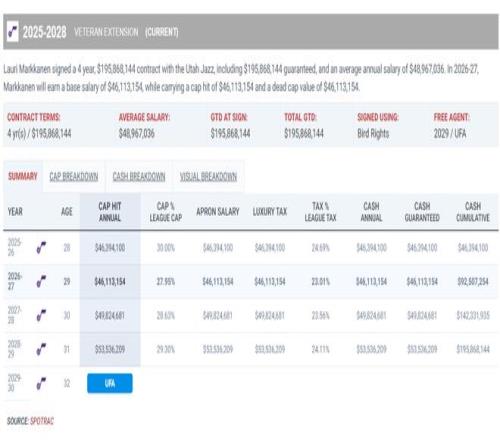Screen dimensions: 500x440
Task: Select the Summary tab
Action: (23, 176)
